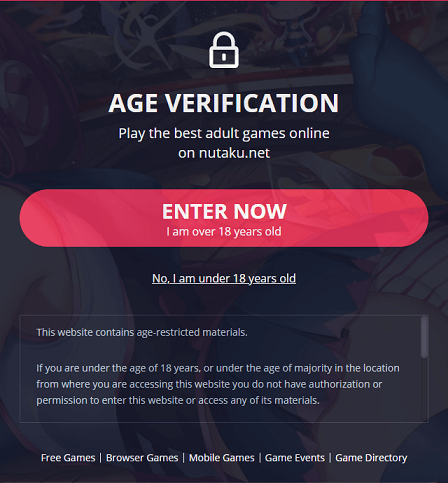Grab the disclaimer box scrollbar thumb
Screen dimensions: 448x483
(x=424, y=337)
